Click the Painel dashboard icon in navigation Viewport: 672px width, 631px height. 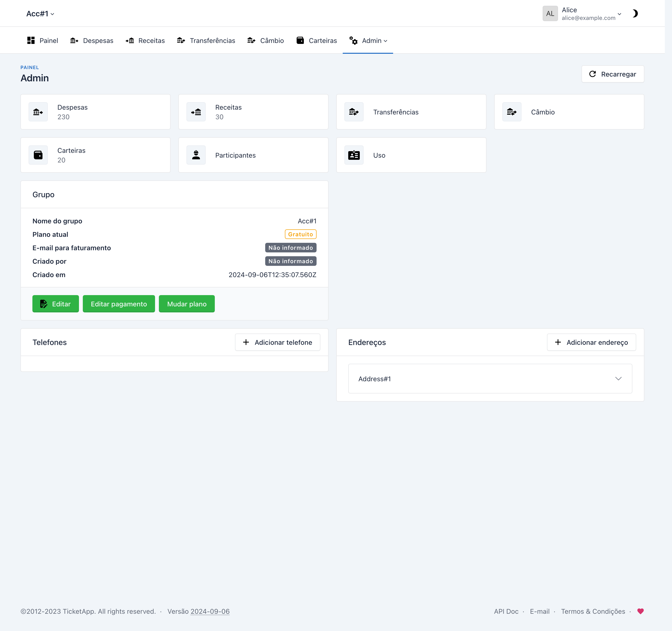pyautogui.click(x=31, y=41)
